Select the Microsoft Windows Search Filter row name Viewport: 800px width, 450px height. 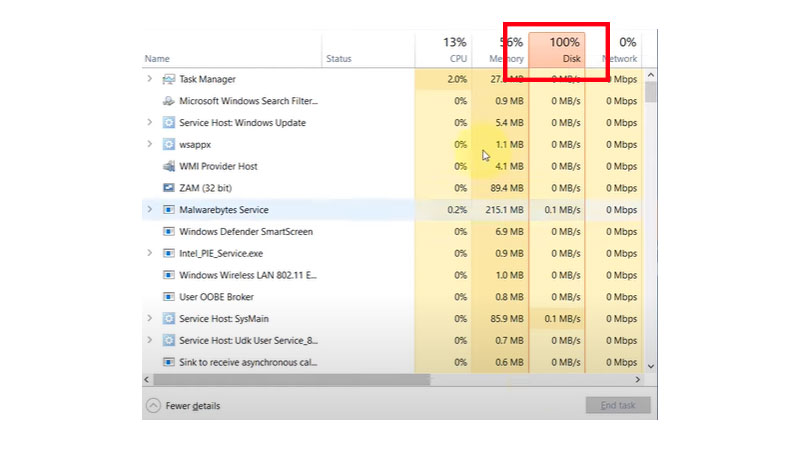click(x=248, y=101)
